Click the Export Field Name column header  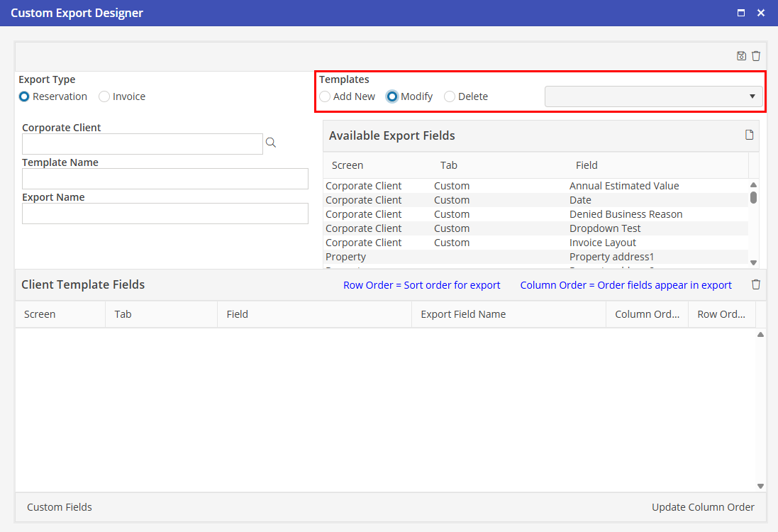463,314
